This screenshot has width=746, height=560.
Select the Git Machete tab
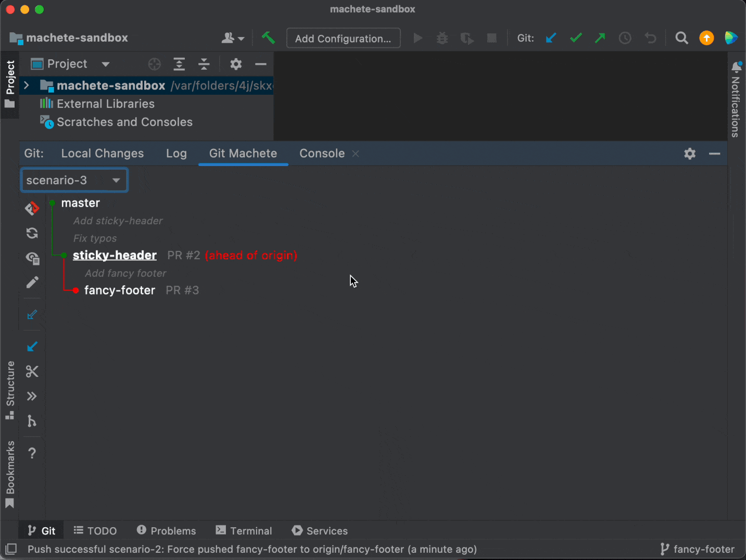click(x=243, y=154)
